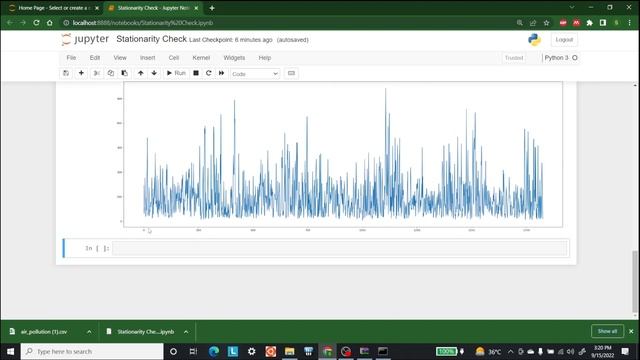Expand options for Stationarity Check ipynb download
This screenshot has width=640, height=360.
(x=186, y=332)
